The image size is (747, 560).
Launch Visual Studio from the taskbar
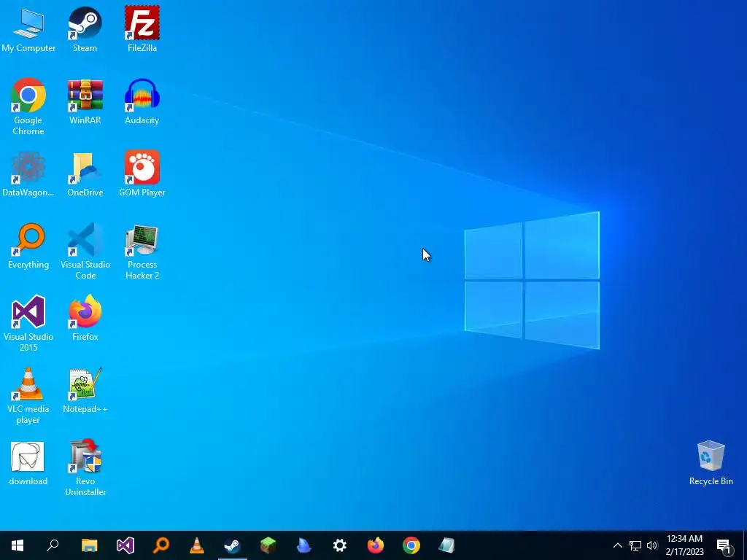[x=125, y=545]
